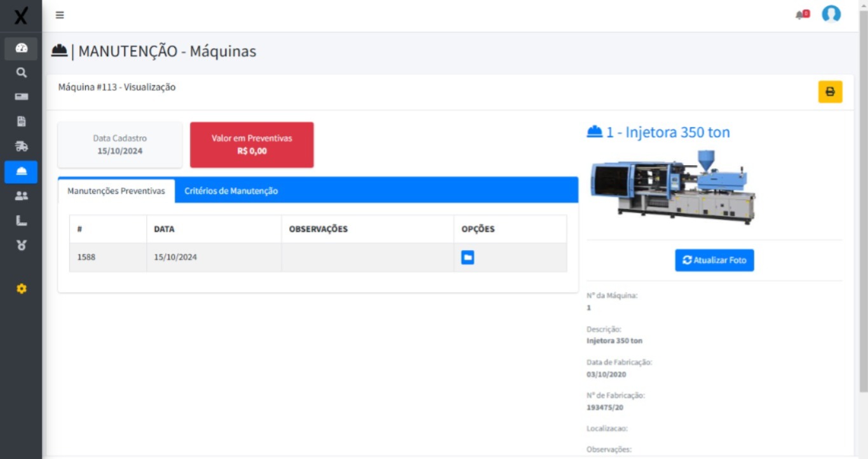Select the document file icon in sidebar
This screenshot has height=459, width=868.
coord(21,121)
